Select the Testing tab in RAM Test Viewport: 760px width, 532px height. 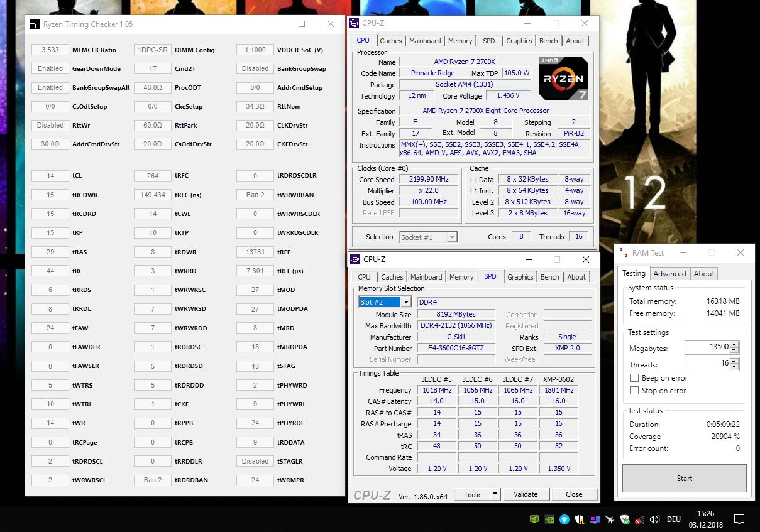coord(634,273)
